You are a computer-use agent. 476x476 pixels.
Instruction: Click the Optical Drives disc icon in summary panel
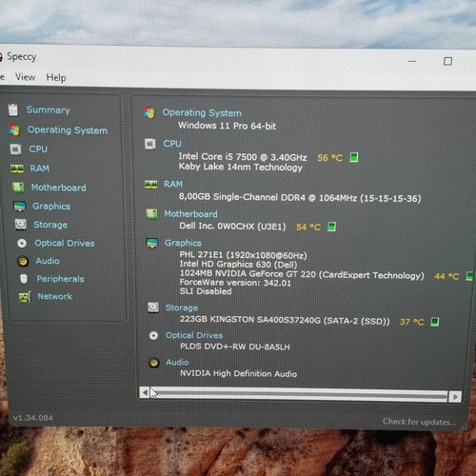153,335
